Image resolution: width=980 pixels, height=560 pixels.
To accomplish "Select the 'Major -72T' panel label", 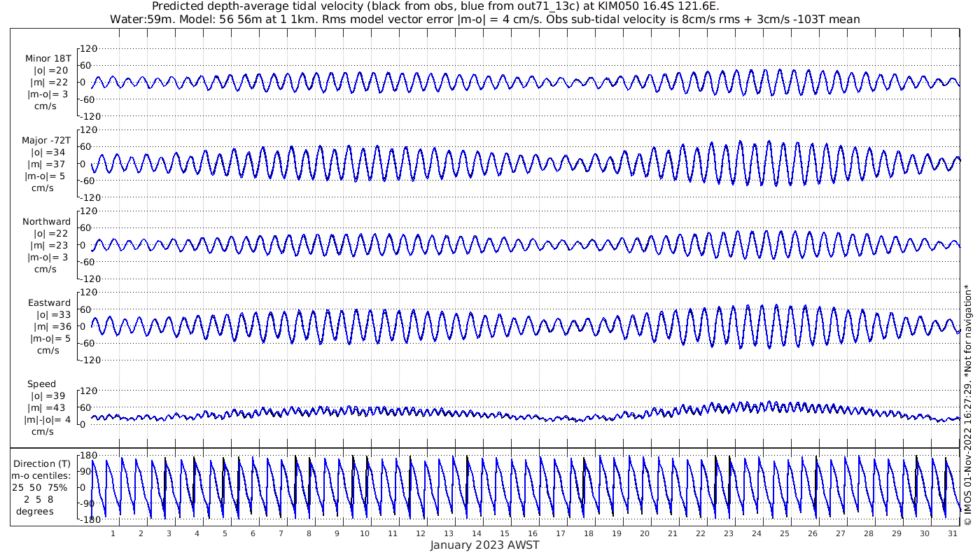I will click(46, 141).
